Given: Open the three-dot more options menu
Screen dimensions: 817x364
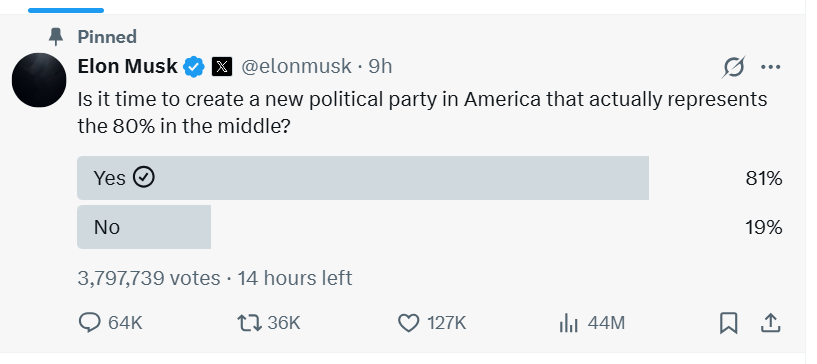Looking at the screenshot, I should (x=771, y=67).
